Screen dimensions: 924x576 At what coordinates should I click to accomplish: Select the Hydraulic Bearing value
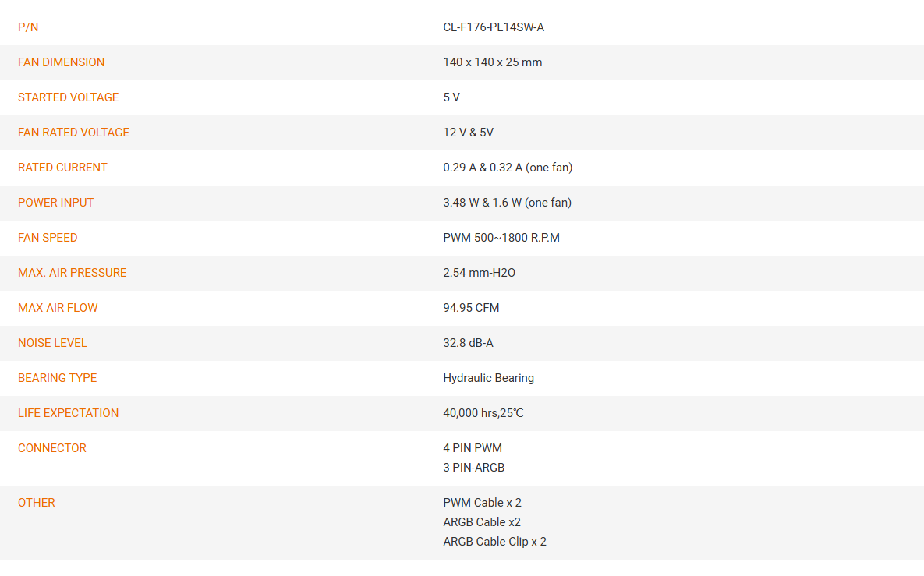[x=488, y=378]
